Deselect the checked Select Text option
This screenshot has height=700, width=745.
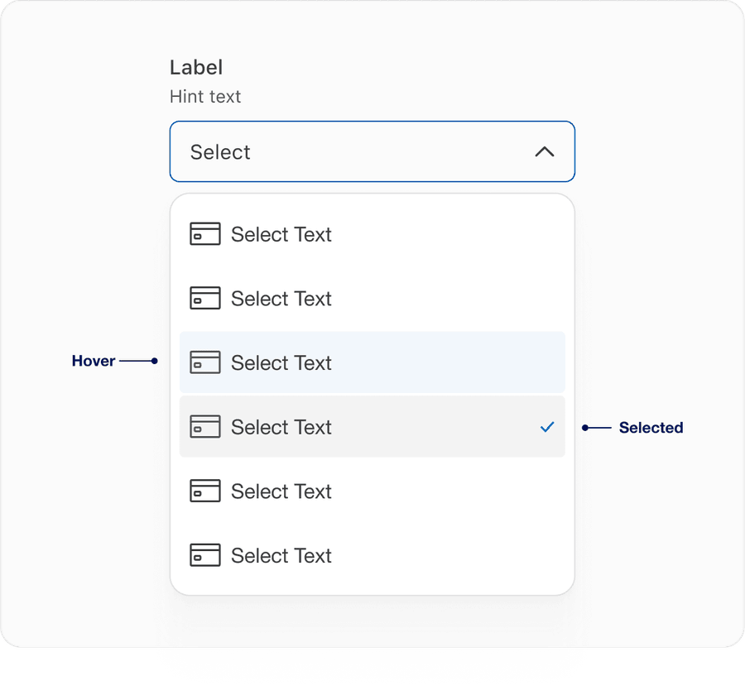pos(331,427)
